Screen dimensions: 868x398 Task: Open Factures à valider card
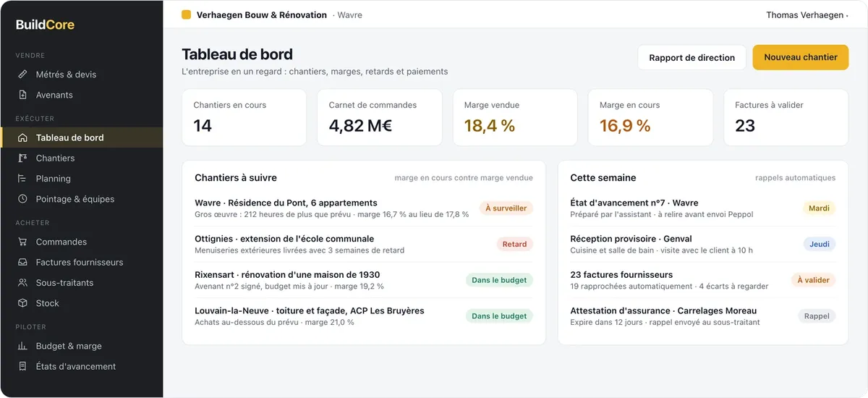(x=786, y=118)
